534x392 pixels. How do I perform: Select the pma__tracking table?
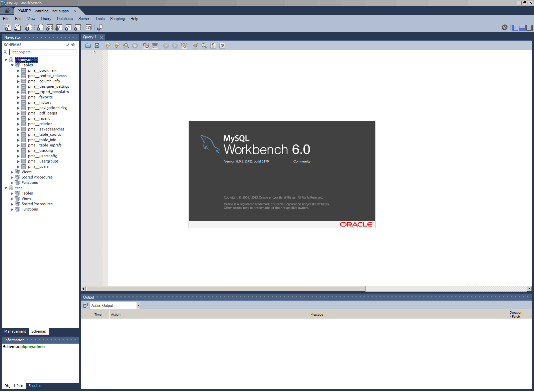40,151
